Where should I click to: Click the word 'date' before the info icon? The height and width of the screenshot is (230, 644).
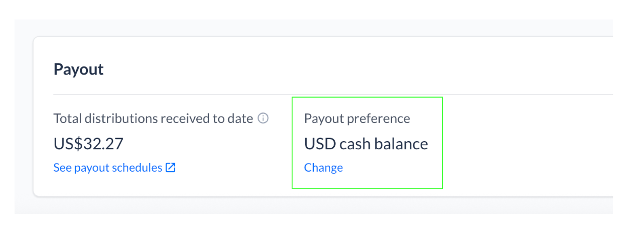240,119
